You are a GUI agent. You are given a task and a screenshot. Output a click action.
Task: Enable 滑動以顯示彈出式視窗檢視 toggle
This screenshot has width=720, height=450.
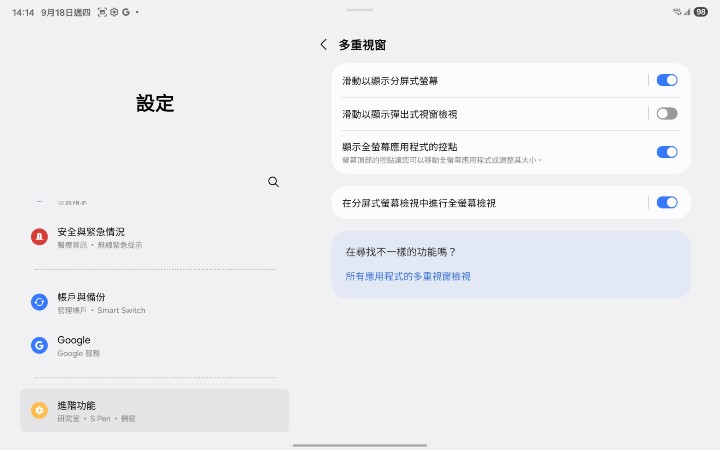pyautogui.click(x=667, y=113)
